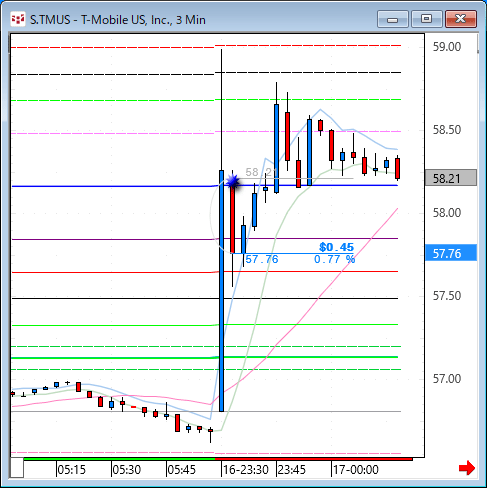Click the red session bar above the time axis
This screenshot has width=487, height=488.
[314, 459]
